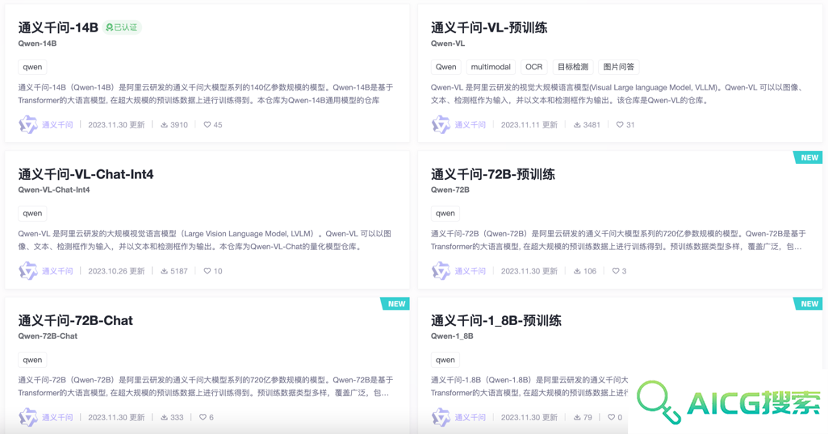Open the 通义千问-72B-预训练 model title
The height and width of the screenshot is (434, 828).
[x=493, y=174]
